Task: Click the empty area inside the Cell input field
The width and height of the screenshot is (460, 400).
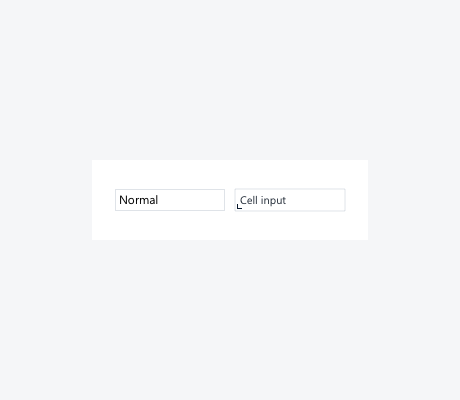Action: (x=315, y=200)
